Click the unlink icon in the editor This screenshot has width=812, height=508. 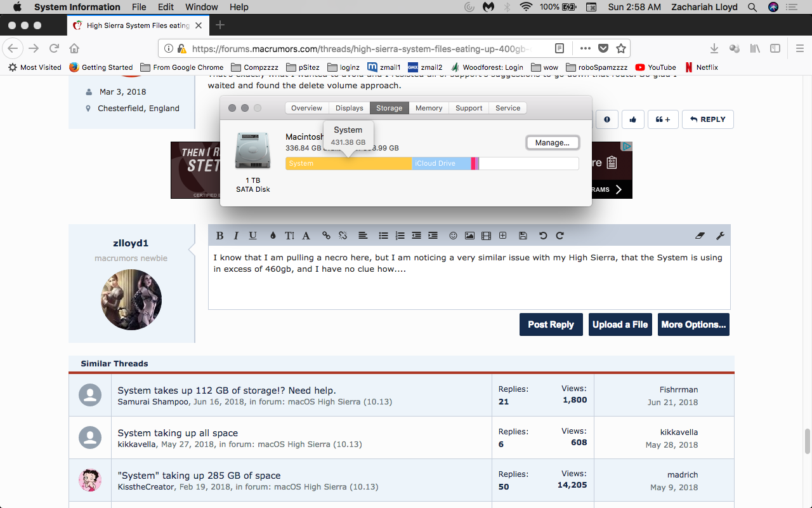tap(343, 236)
